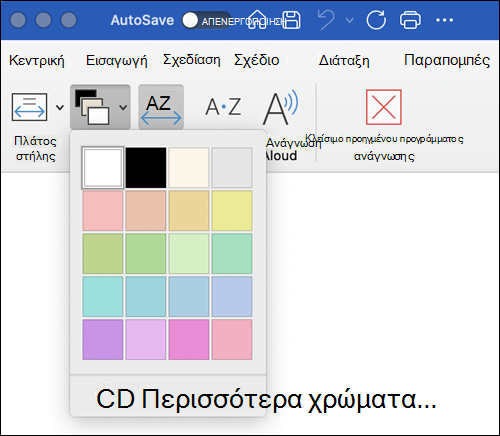Click Κλείσιμο προηγμένου προγράμματος ανάγνωσης label
500x436 pixels.
pyautogui.click(x=384, y=147)
